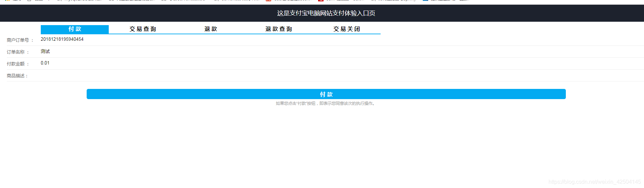This screenshot has width=644, height=188.
Task: Click the 付款金额 label
Action: click(x=18, y=64)
